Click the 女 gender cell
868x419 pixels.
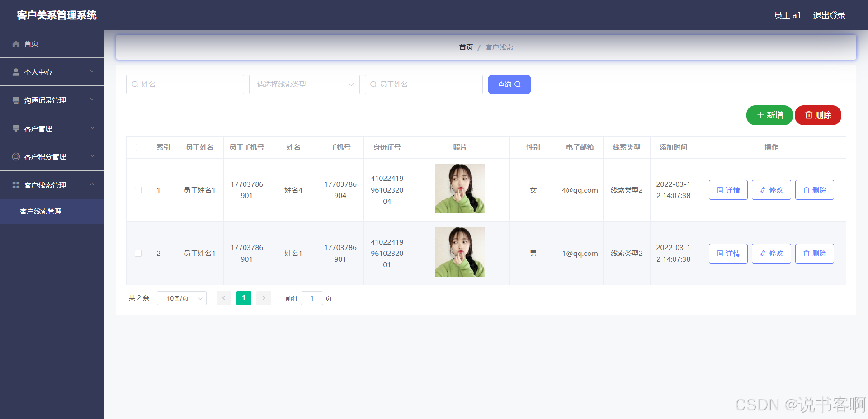tap(533, 190)
